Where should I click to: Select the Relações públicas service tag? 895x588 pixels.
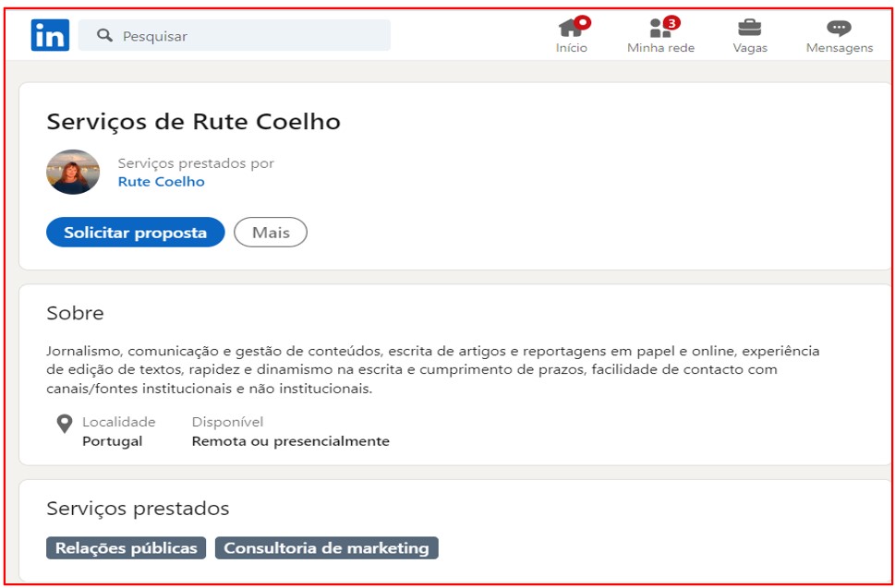pos(127,548)
